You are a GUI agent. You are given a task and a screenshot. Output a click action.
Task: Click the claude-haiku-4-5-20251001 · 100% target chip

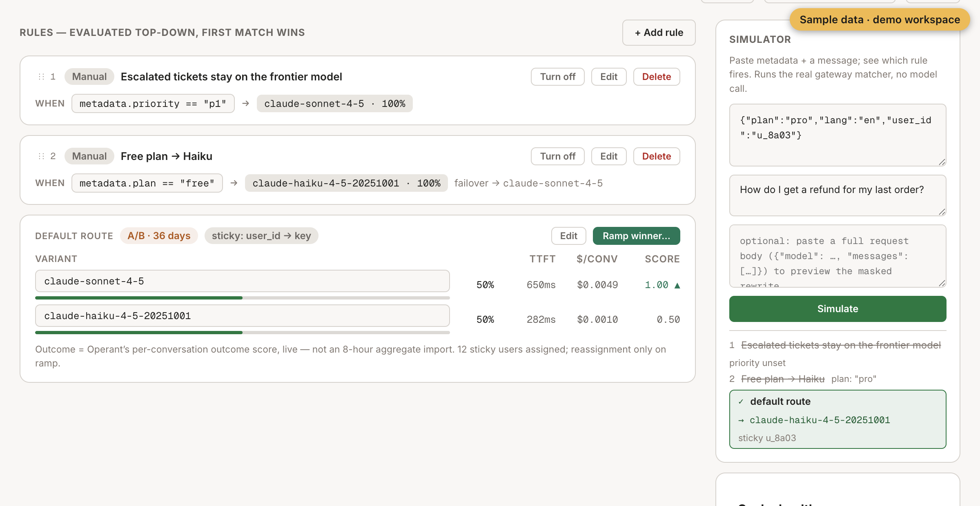[x=346, y=183]
